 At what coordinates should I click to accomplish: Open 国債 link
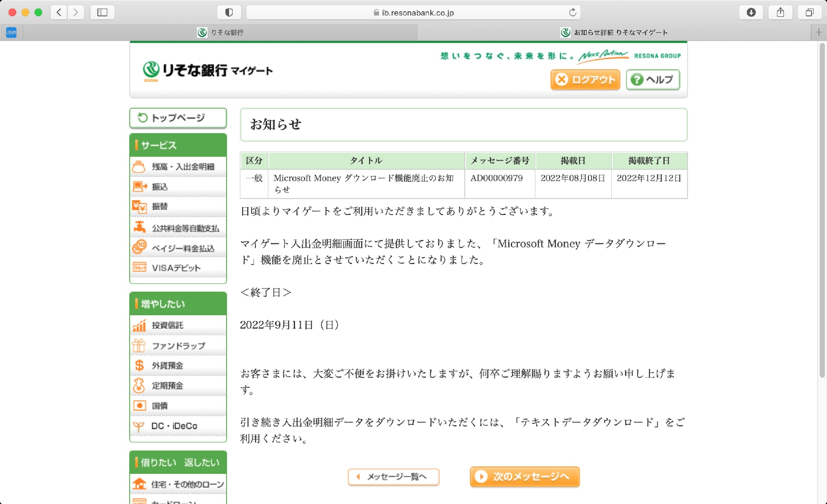pos(178,406)
